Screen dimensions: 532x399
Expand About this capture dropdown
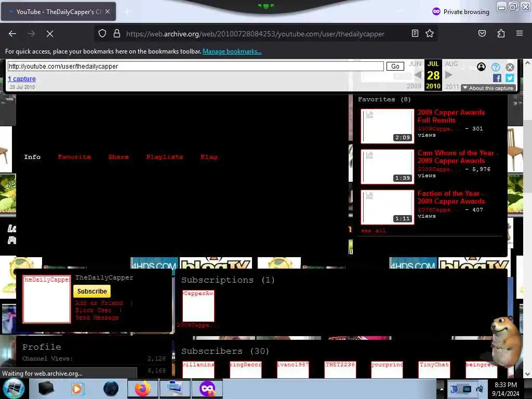point(488,88)
